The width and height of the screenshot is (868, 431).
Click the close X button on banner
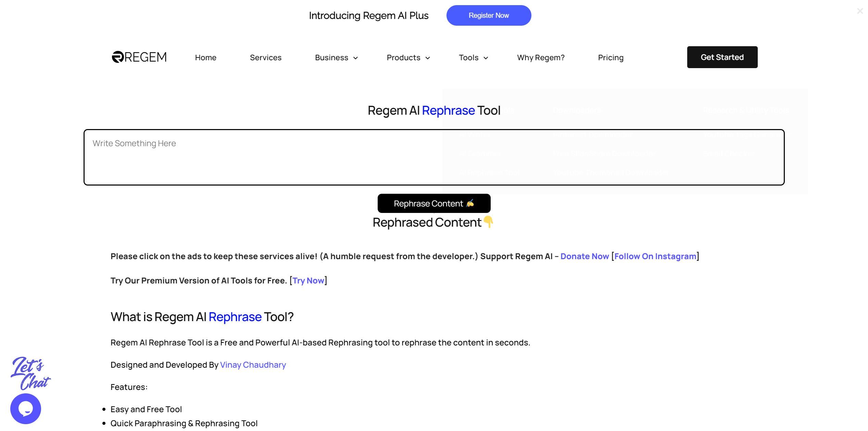point(859,11)
